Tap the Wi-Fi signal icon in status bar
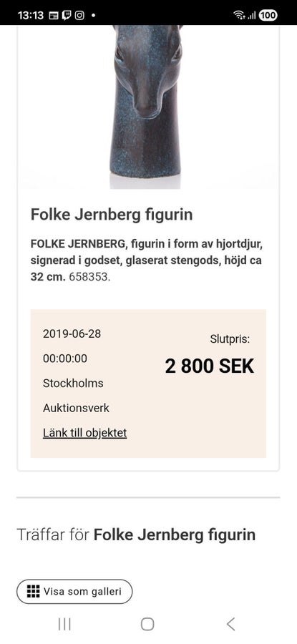The image size is (297, 644). click(239, 16)
